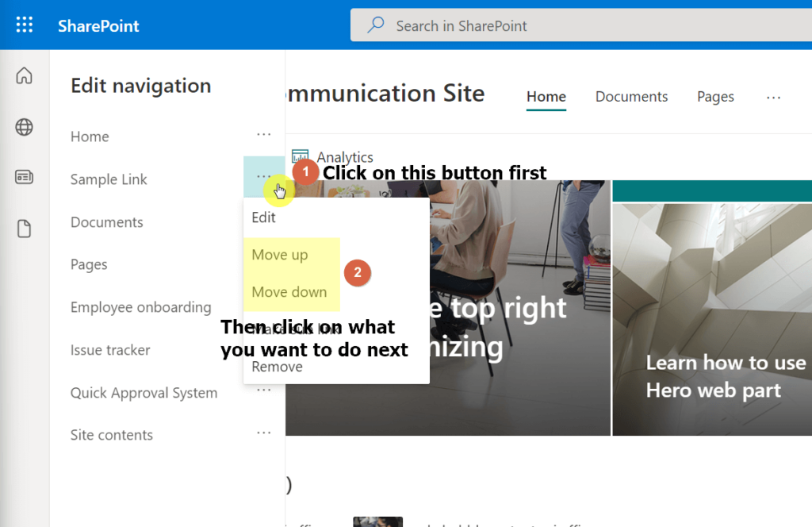The width and height of the screenshot is (812, 527).
Task: Select Home in Edit navigation list
Action: 90,137
